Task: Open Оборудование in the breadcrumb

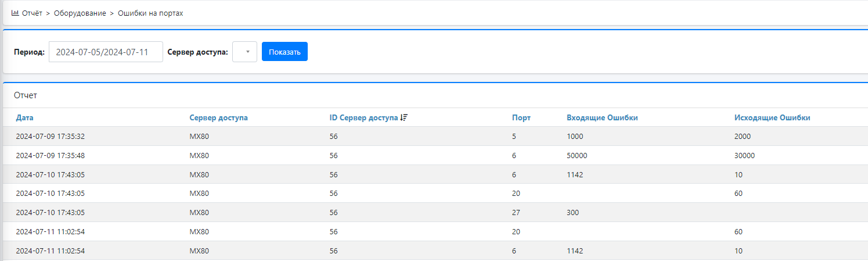Action: 80,13
